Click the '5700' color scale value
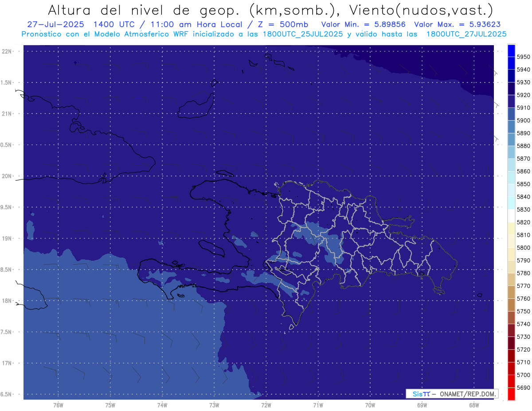This screenshot has height=411, width=532. coord(524,375)
